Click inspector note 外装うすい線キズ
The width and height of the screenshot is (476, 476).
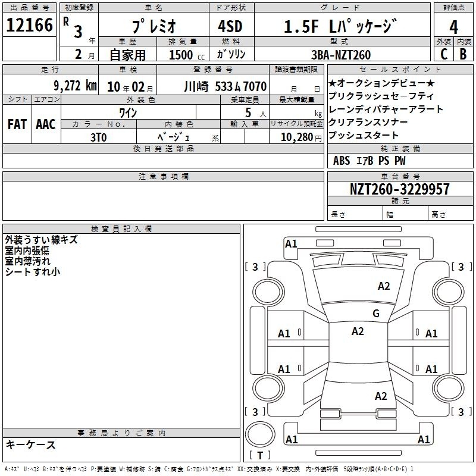pyautogui.click(x=41, y=240)
